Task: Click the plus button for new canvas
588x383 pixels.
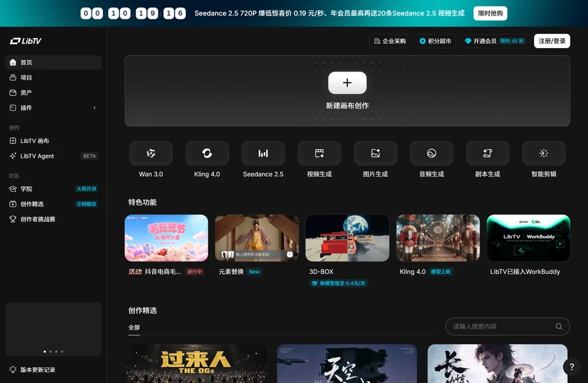Action: [347, 82]
